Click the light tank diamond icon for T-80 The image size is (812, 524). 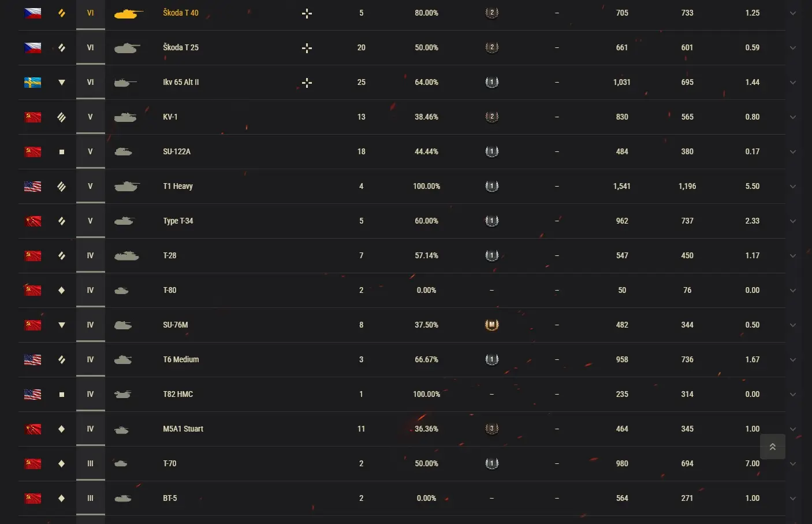tap(62, 291)
